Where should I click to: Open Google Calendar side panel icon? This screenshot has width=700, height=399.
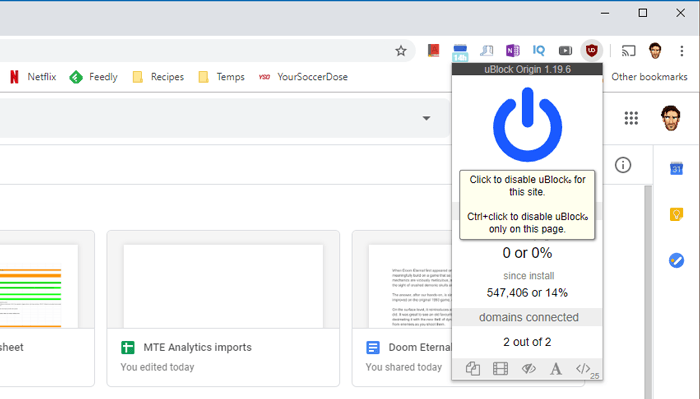pyautogui.click(x=676, y=169)
